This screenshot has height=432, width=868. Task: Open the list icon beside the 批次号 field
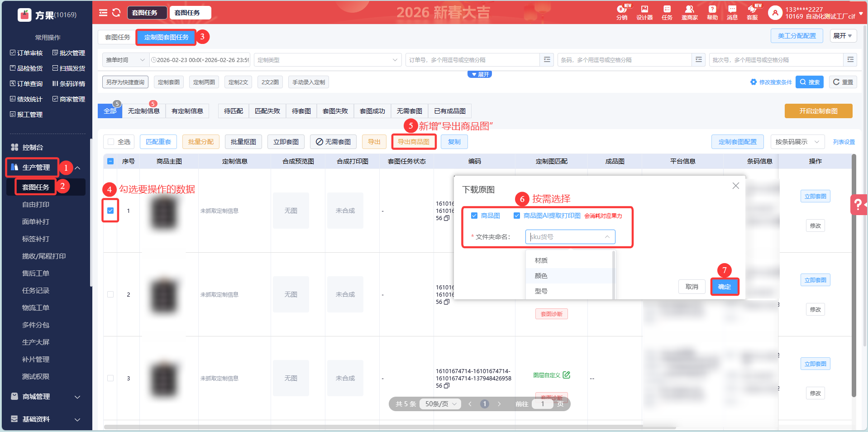(850, 60)
